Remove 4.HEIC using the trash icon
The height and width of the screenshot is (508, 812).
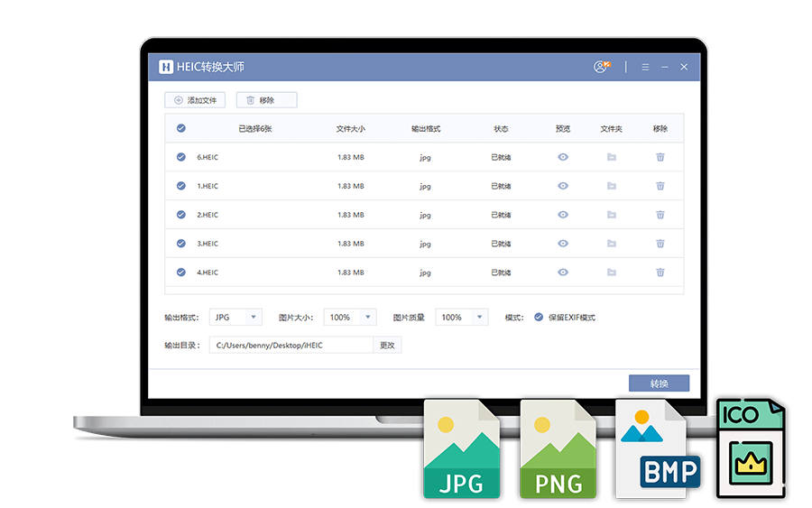pyautogui.click(x=660, y=272)
